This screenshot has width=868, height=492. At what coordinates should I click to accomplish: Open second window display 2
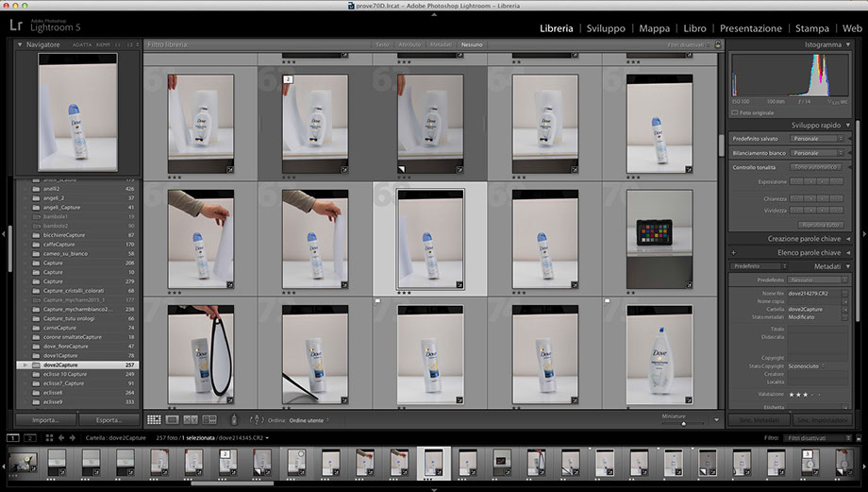point(30,438)
